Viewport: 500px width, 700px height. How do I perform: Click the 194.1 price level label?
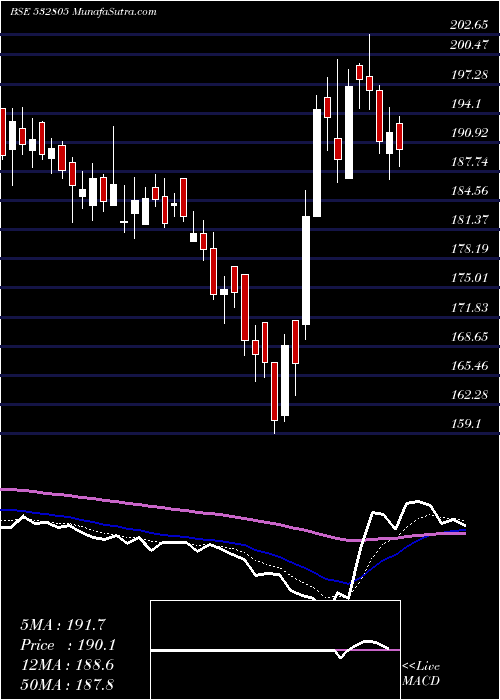466,104
